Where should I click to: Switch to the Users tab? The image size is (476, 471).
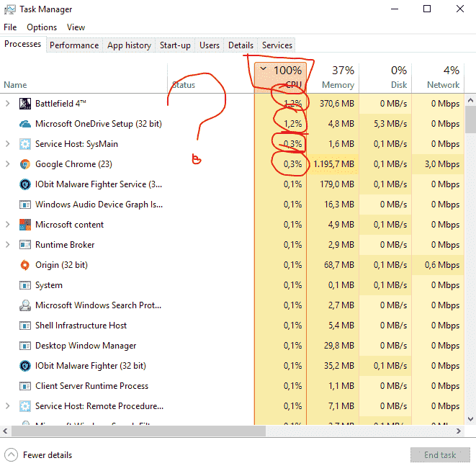click(x=210, y=45)
